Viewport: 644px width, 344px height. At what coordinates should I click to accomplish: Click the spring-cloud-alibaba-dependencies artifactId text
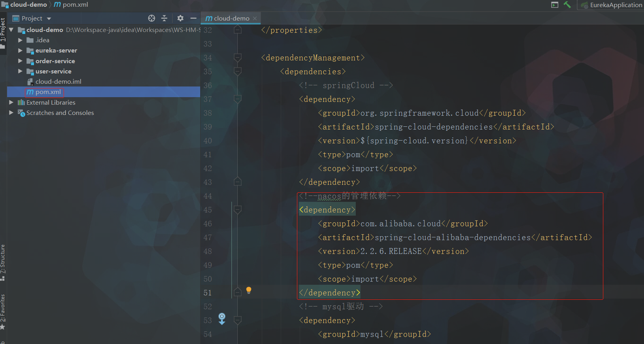coord(452,237)
